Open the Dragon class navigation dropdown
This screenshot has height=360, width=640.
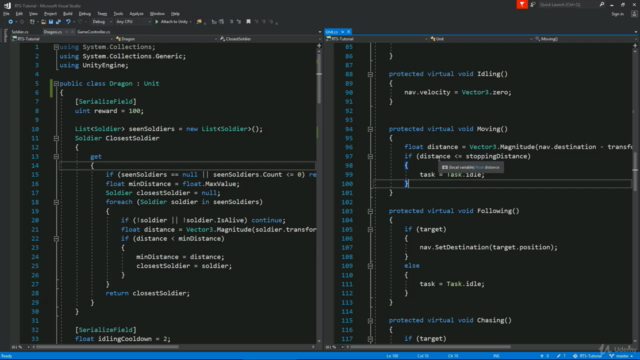[166, 39]
